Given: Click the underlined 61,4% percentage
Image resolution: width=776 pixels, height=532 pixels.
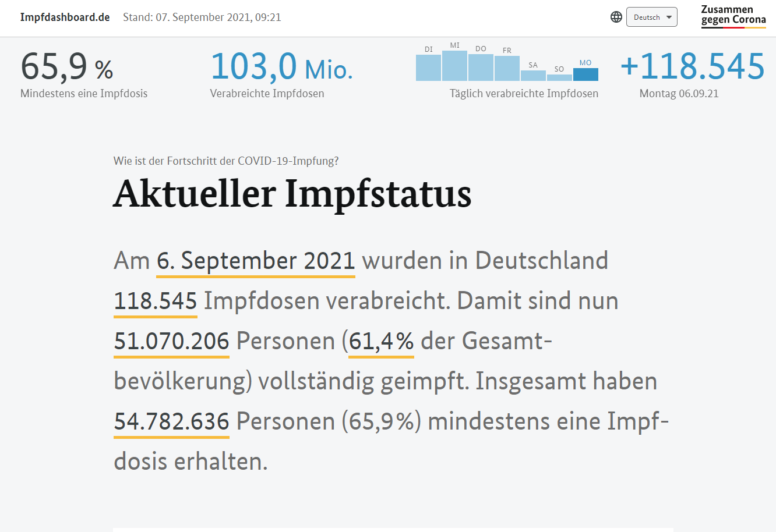Looking at the screenshot, I should pyautogui.click(x=381, y=341).
